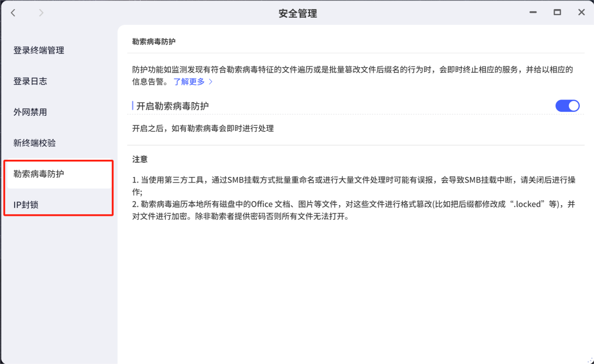Click text 开启之后，如有勒索病毒会即时进行处理
Screen dimensions: 594x364
pyautogui.click(x=203, y=128)
